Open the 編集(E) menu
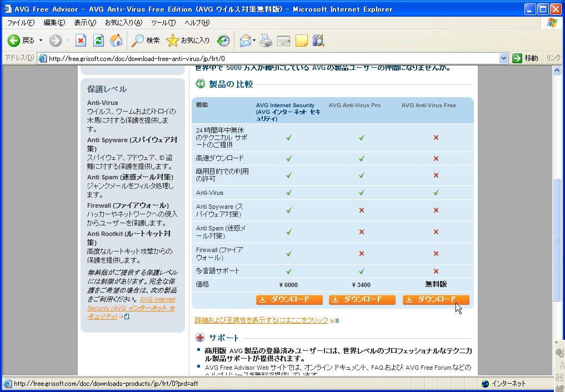This screenshot has width=565, height=392. pyautogui.click(x=54, y=23)
